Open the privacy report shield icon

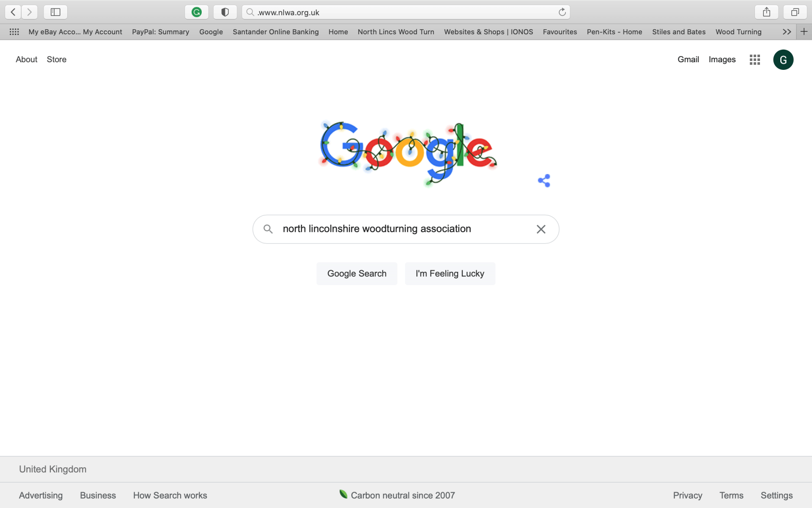225,12
